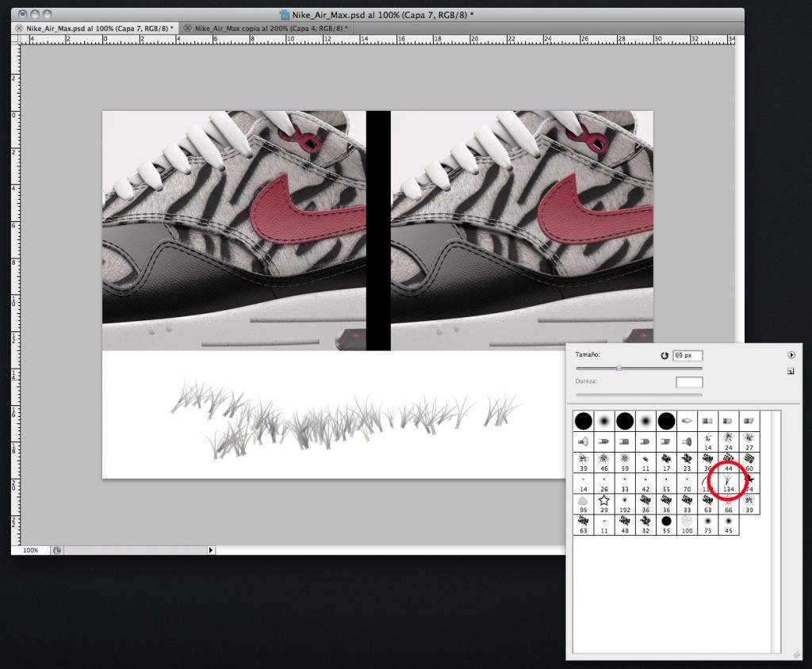812x669 pixels.
Task: Pick the spatter brush preset labeled 46
Action: (603, 462)
